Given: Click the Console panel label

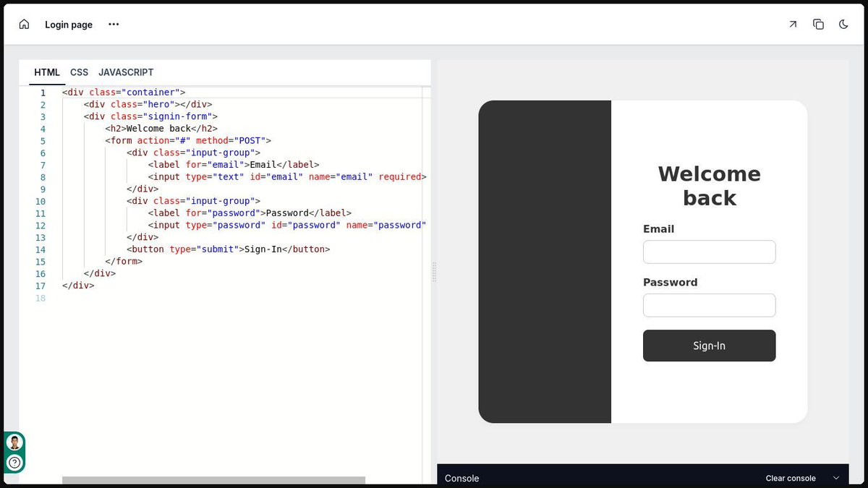Looking at the screenshot, I should coord(461,478).
